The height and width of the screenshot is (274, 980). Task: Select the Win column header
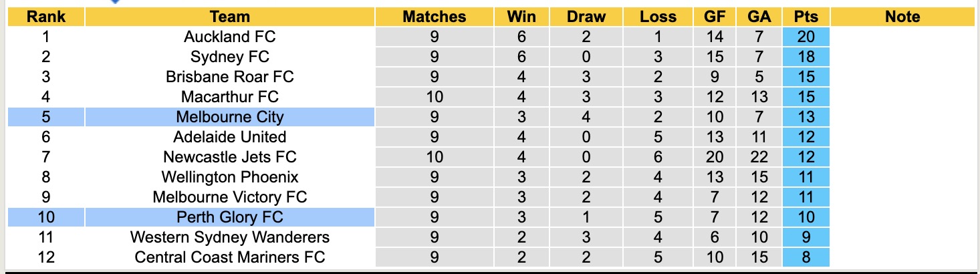521,17
